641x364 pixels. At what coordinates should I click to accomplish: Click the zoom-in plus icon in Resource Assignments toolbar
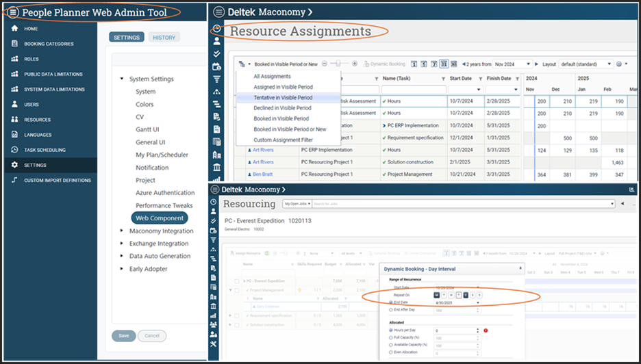coord(355,64)
